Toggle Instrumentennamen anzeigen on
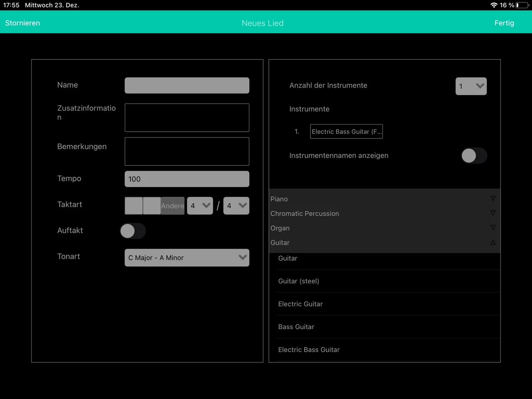The width and height of the screenshot is (532, 399). [474, 155]
